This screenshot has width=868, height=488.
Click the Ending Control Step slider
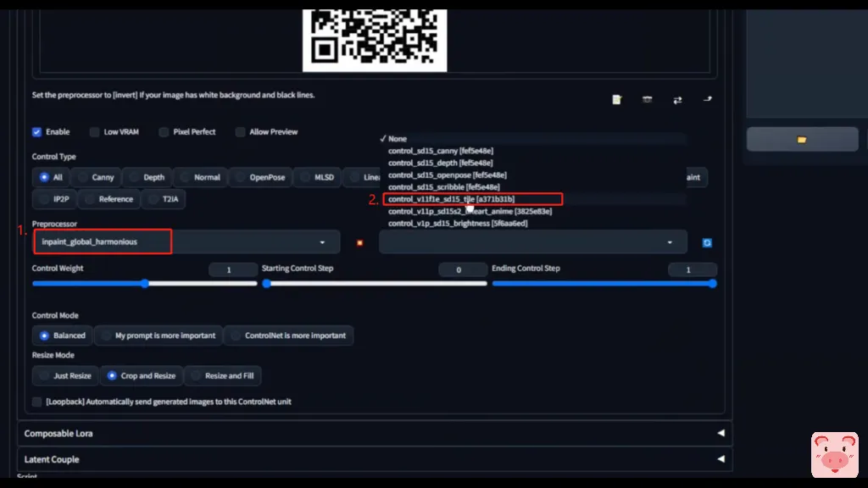pyautogui.click(x=604, y=283)
